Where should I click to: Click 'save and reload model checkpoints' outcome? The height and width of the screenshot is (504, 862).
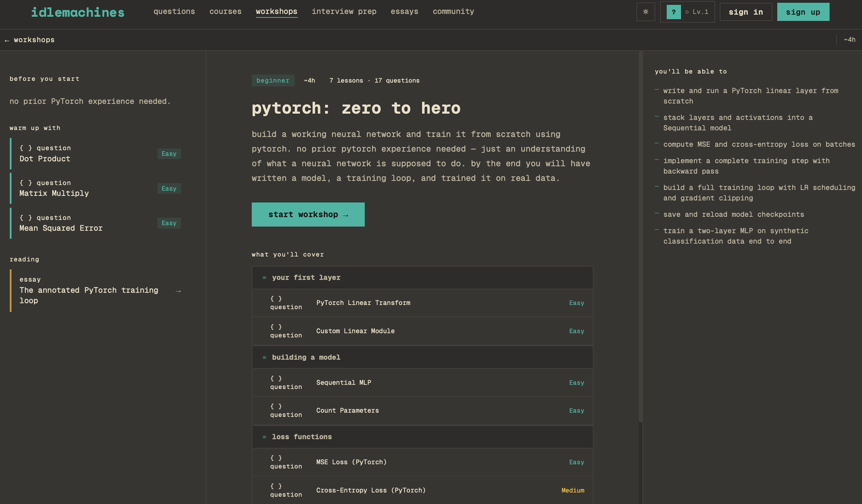[734, 215]
